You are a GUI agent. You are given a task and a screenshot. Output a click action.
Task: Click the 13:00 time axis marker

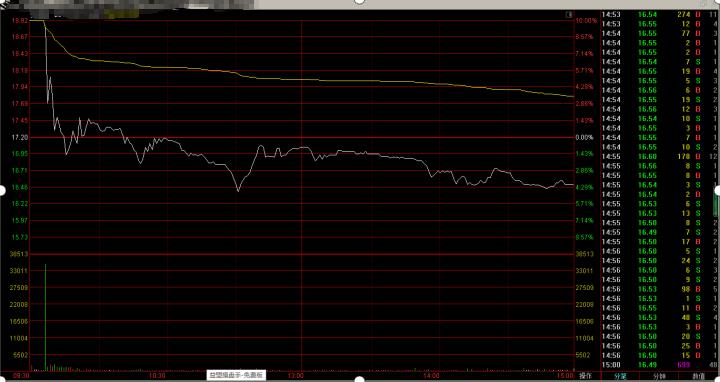tap(295, 376)
